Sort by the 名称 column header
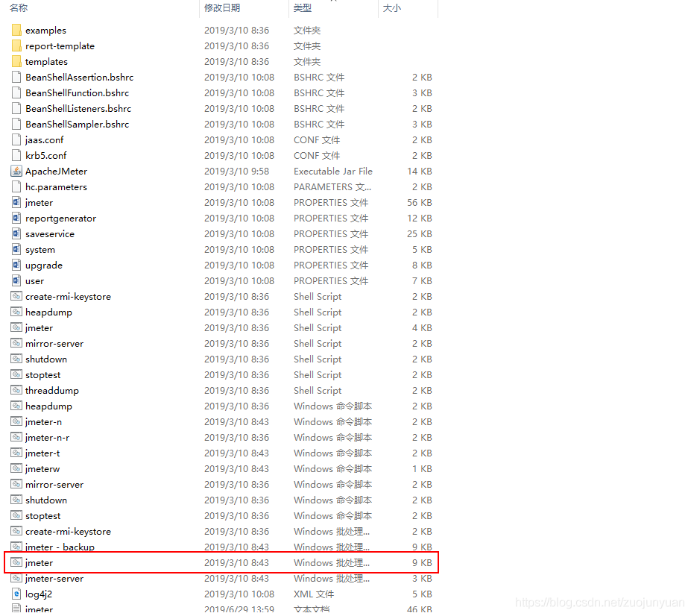Viewport: 691px width, 616px height. pyautogui.click(x=19, y=8)
